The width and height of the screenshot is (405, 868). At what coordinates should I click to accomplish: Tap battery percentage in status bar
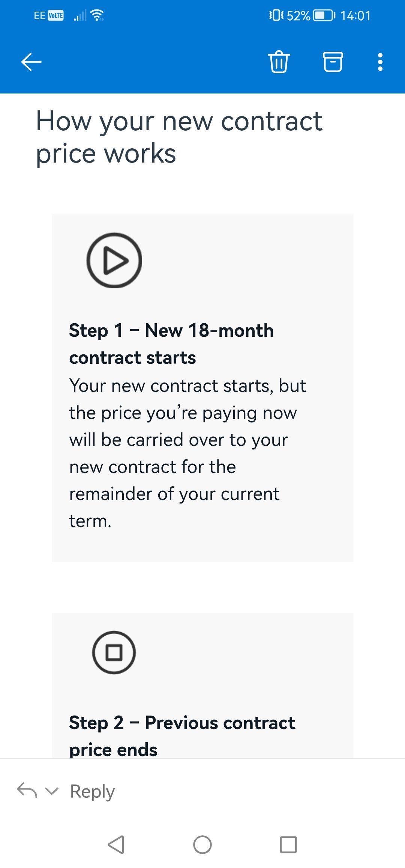[x=298, y=16]
